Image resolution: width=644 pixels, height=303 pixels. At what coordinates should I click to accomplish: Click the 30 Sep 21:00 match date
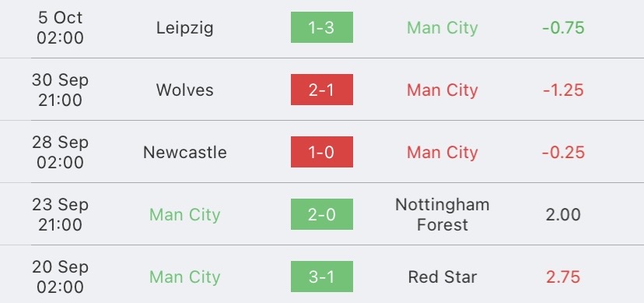pos(60,90)
